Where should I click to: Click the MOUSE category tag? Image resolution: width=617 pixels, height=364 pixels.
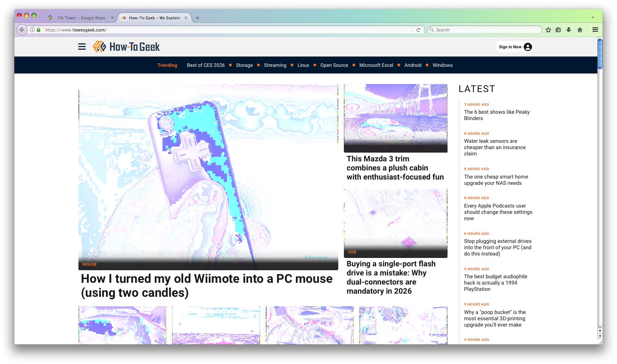(x=90, y=264)
